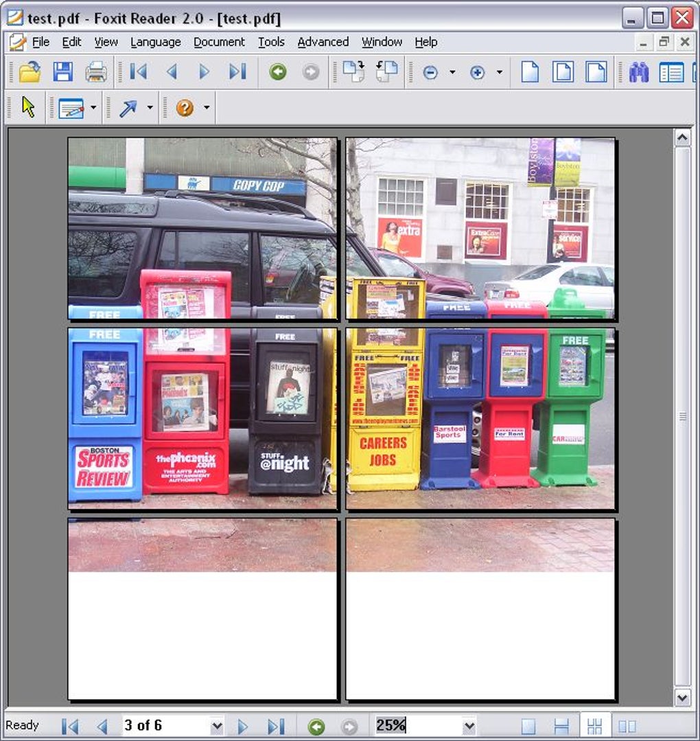Screen dimensions: 700x741
Task: Click the page showing Boston Sports Review box
Action: coord(202,419)
